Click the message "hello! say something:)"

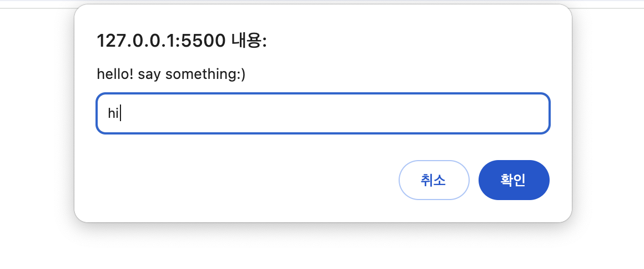(171, 75)
